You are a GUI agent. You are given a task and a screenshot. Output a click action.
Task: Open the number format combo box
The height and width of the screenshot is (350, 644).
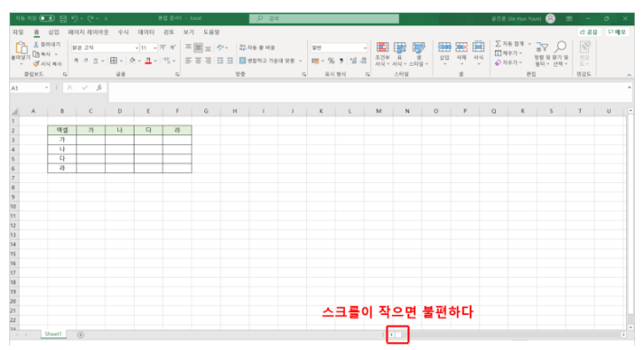click(339, 48)
